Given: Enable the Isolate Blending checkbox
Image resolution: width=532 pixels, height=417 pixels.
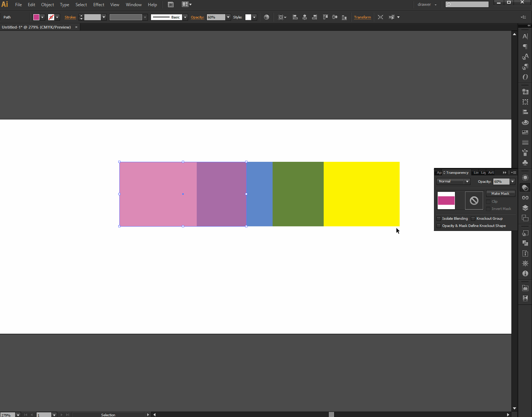Looking at the screenshot, I should pyautogui.click(x=439, y=219).
